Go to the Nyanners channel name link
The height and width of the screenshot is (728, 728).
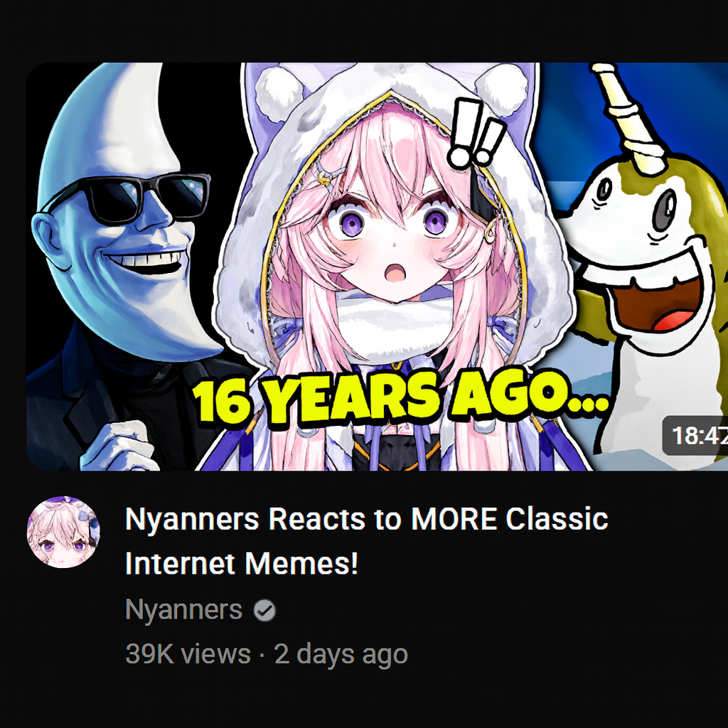[x=184, y=609]
